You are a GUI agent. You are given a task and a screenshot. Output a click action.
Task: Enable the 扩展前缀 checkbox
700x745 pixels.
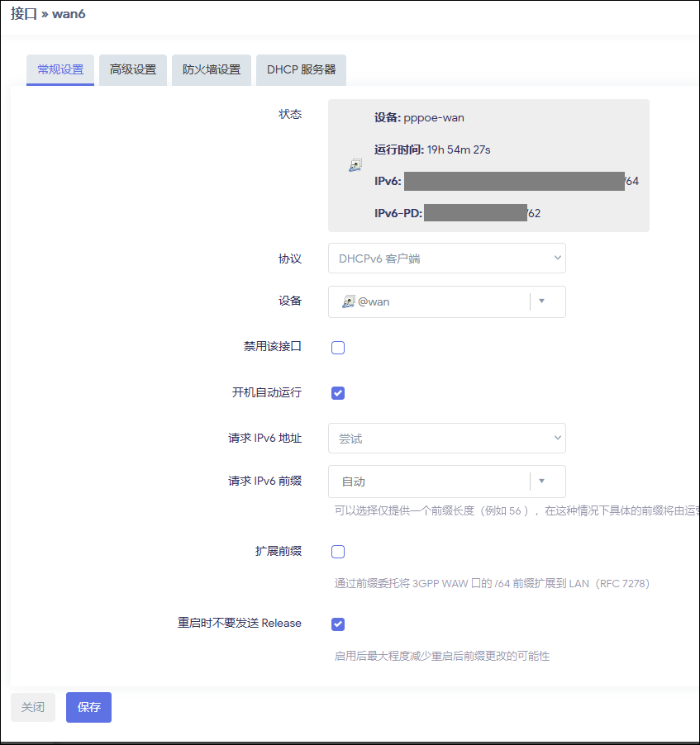[338, 552]
